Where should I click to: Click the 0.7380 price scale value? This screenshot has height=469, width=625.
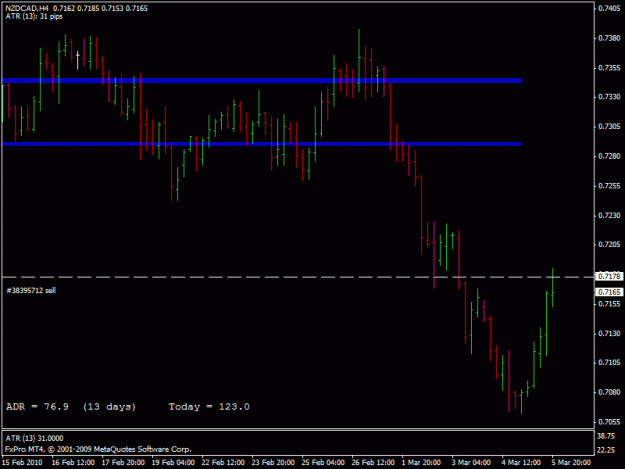point(609,38)
